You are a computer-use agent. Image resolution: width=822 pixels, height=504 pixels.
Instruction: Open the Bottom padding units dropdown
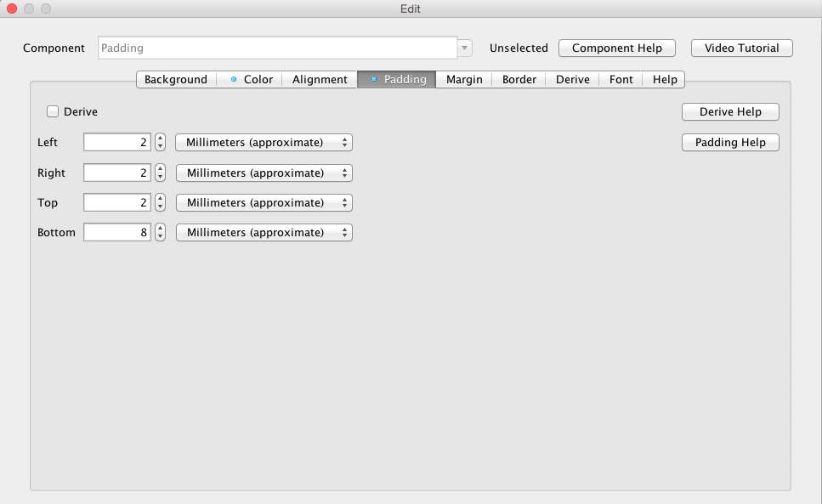[262, 232]
